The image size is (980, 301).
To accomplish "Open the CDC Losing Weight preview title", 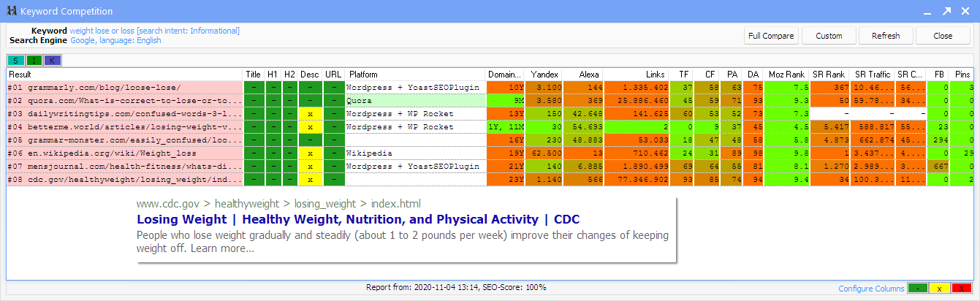I will [358, 219].
